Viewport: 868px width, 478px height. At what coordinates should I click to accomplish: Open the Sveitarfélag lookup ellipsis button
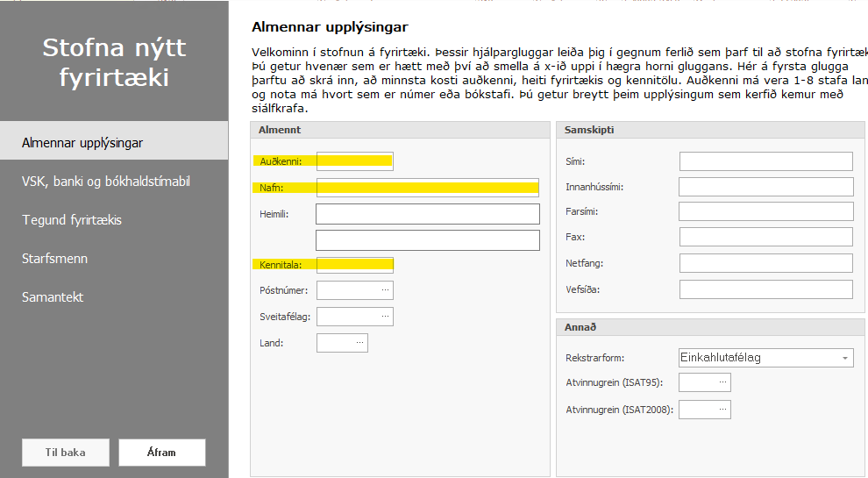point(384,317)
